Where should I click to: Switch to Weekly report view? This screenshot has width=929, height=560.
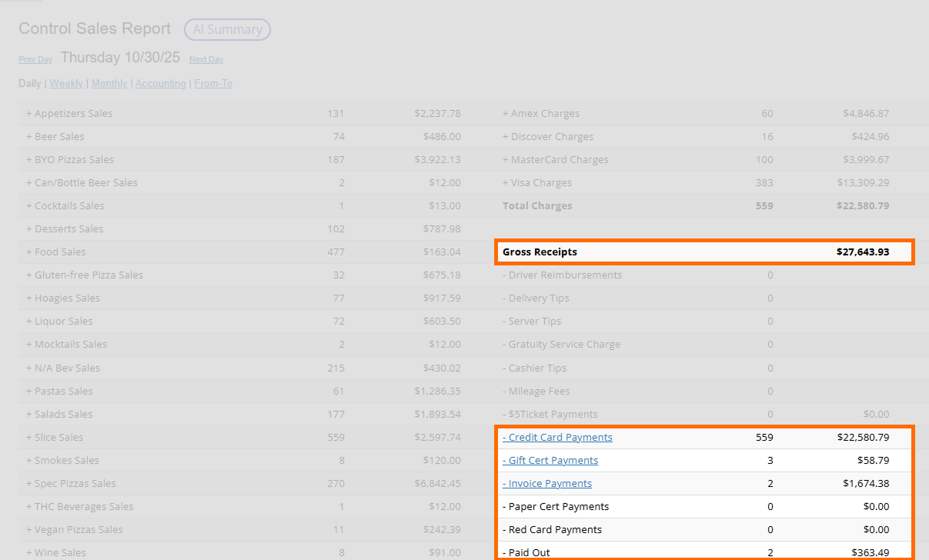pos(66,83)
